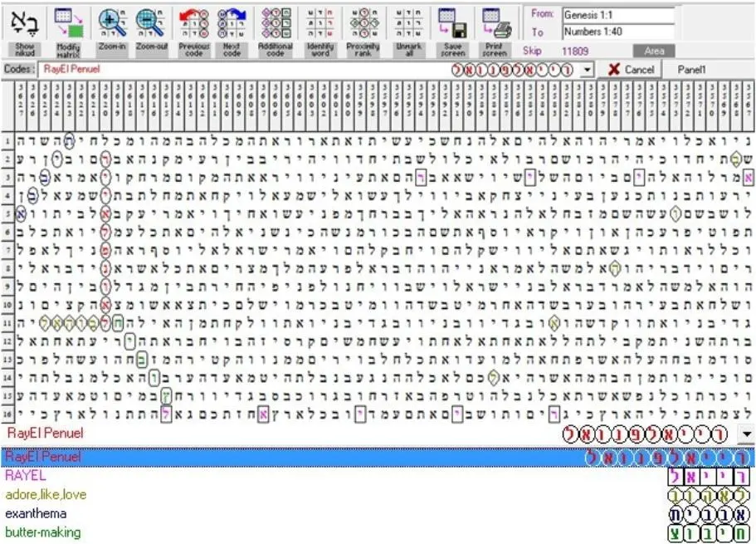Click row header 11 in matrix
This screenshot has width=756, height=544.
click(x=7, y=323)
